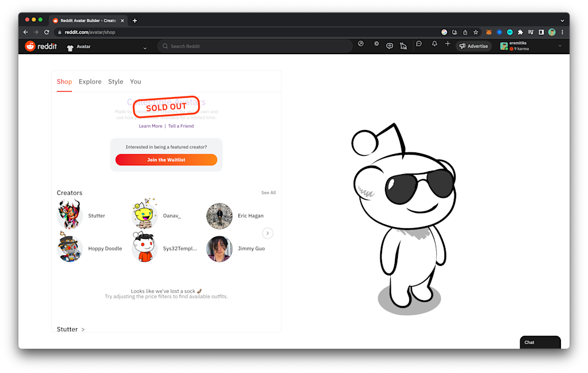Screen dimensions: 588x373
Task: Expand the Stutter section heading
Action: [x=71, y=329]
